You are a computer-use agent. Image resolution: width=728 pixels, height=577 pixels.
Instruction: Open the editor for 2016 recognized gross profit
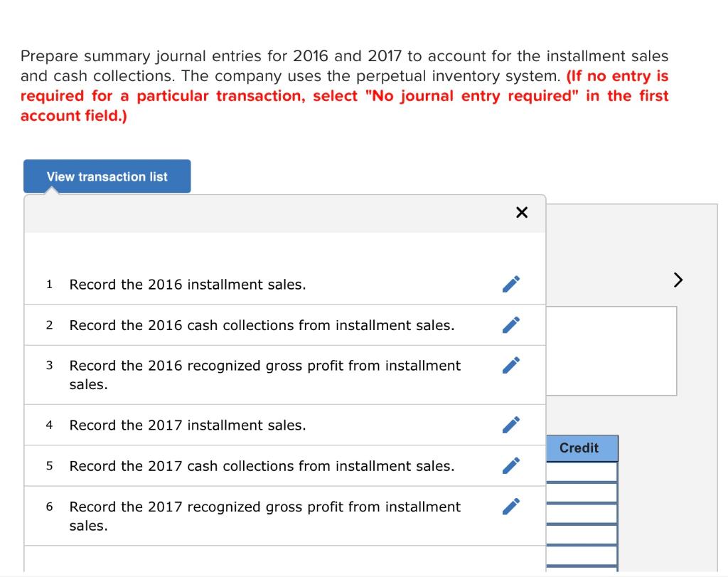(x=510, y=365)
